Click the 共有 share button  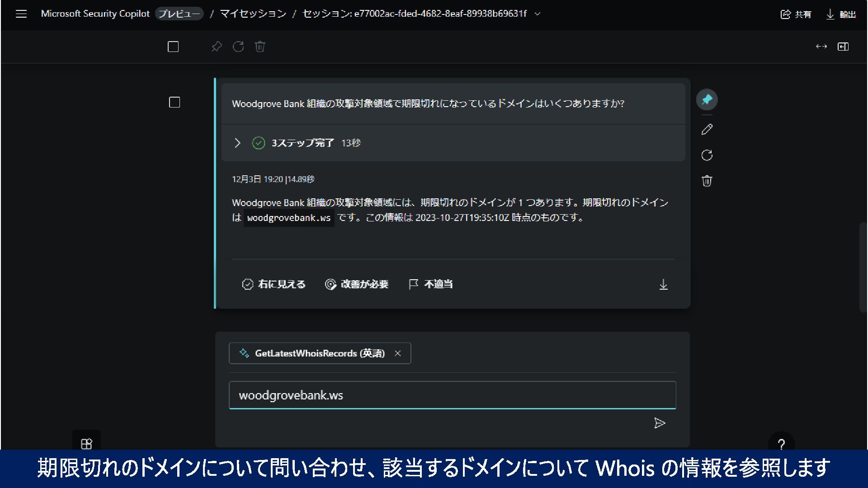pos(796,14)
